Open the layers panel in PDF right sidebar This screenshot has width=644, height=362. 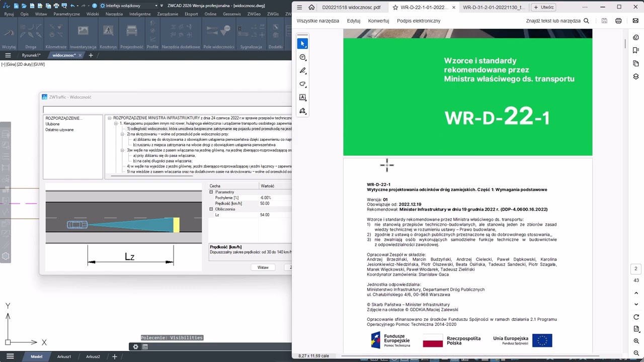(x=636, y=76)
